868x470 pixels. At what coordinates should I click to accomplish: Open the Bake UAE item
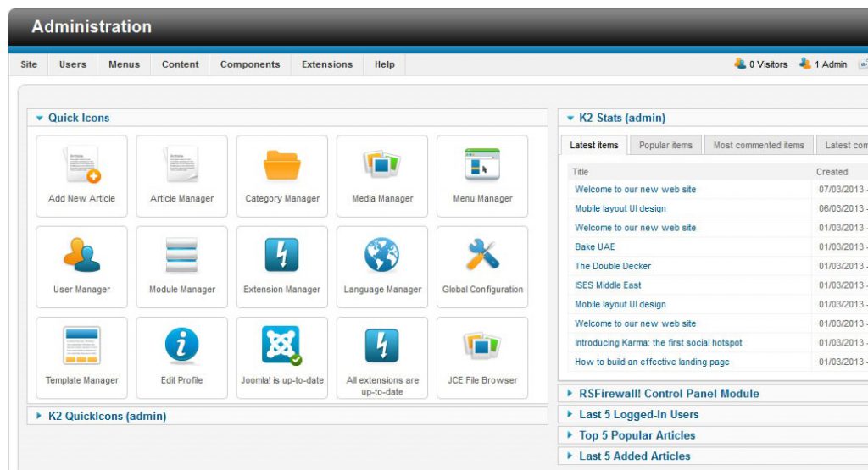click(594, 246)
